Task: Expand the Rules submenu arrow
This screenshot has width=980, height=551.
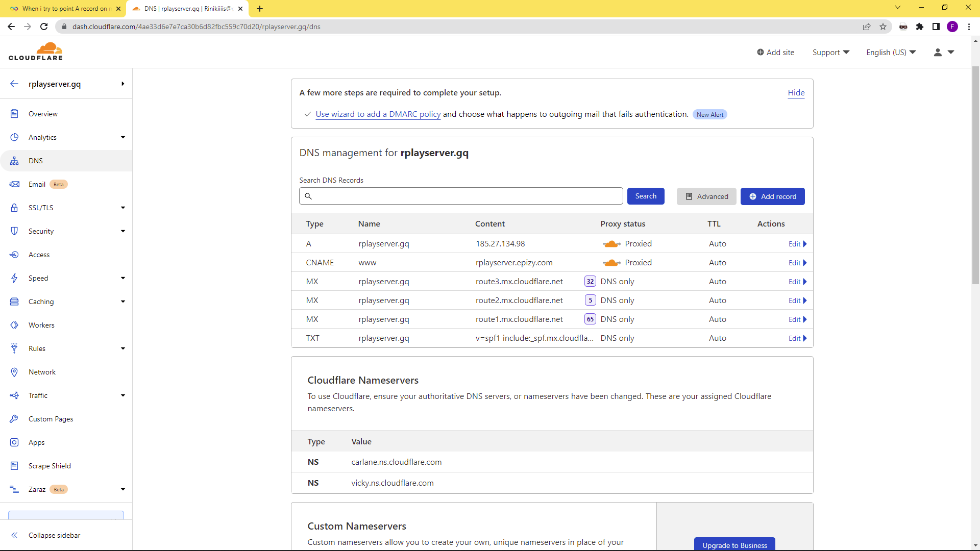Action: point(123,348)
